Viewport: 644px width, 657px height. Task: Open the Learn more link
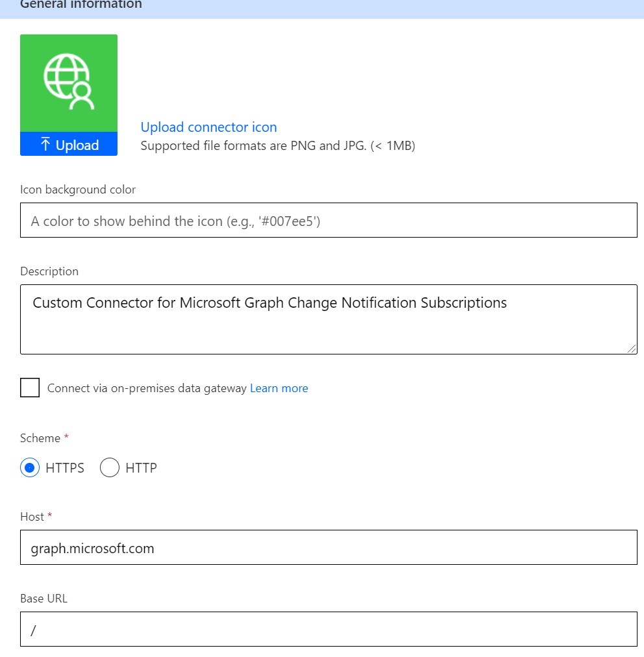pyautogui.click(x=279, y=388)
